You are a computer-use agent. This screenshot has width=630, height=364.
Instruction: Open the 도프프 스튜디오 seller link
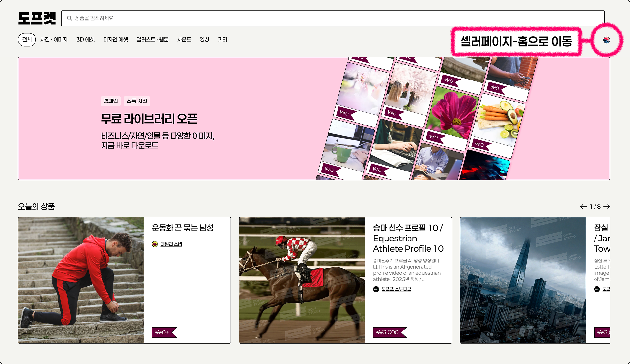coord(396,289)
